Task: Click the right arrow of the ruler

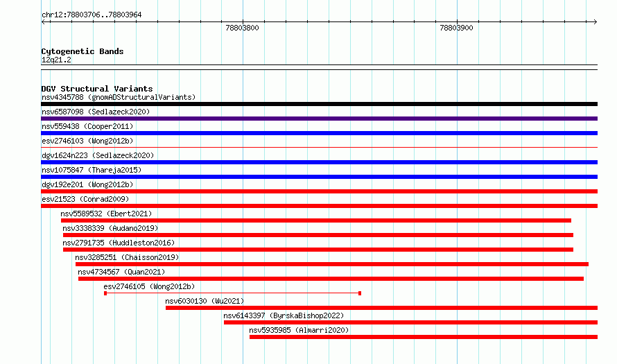Action: [x=595, y=22]
